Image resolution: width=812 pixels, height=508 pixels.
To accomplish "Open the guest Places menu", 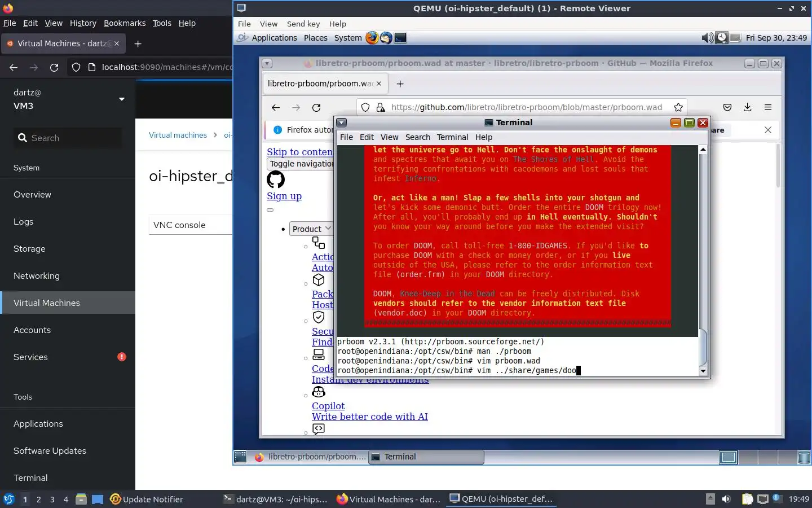I will [315, 38].
